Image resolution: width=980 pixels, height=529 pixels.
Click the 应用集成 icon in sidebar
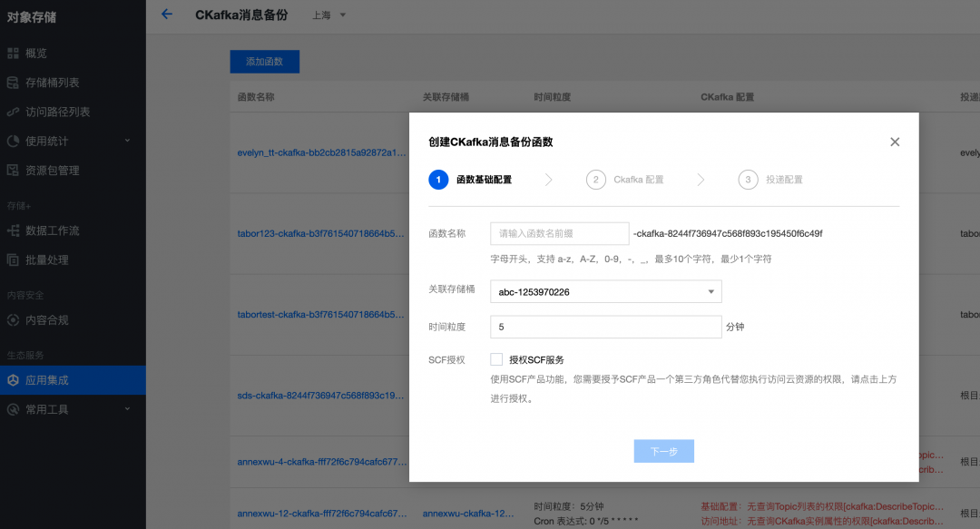click(13, 380)
